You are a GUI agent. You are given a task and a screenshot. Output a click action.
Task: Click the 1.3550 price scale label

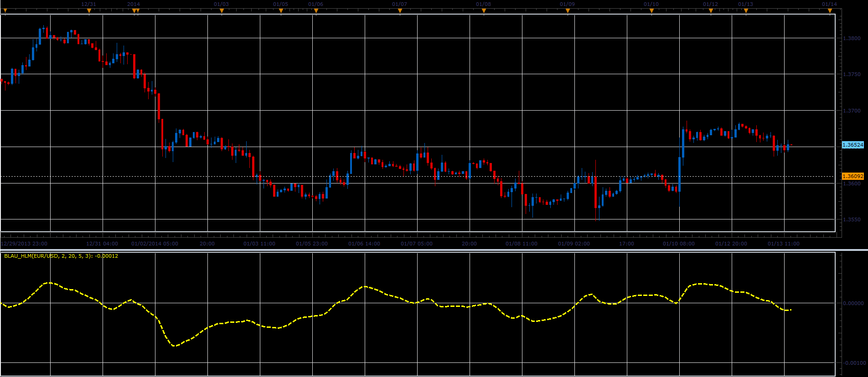(852, 219)
